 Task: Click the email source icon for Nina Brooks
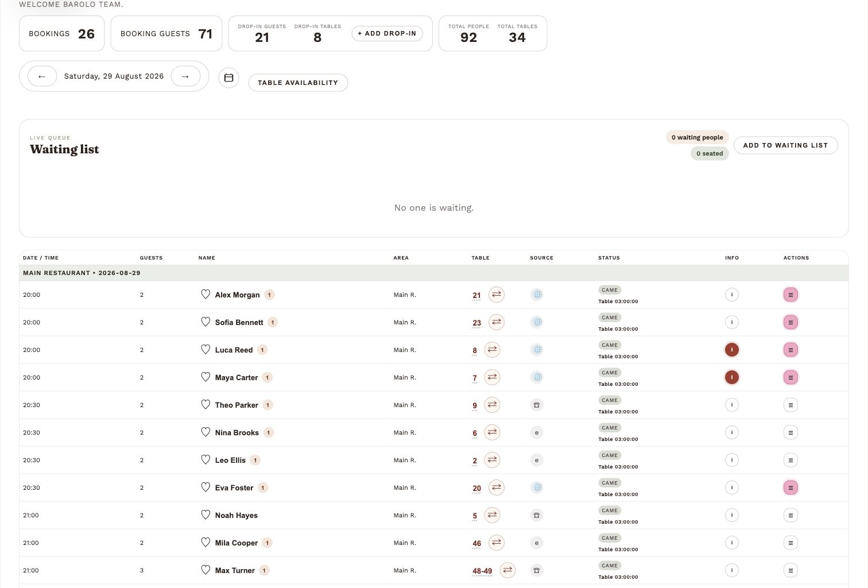coord(537,432)
